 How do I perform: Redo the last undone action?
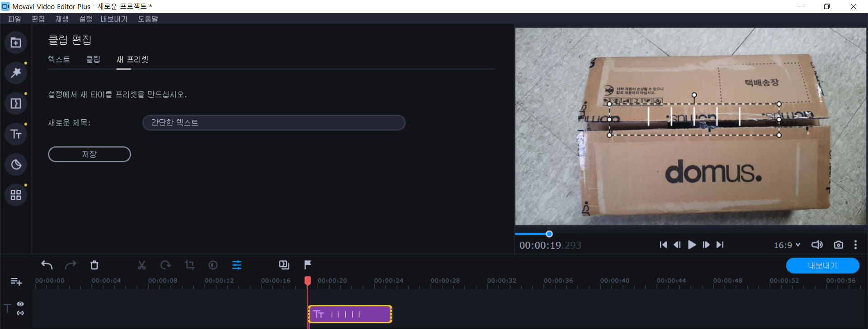71,265
